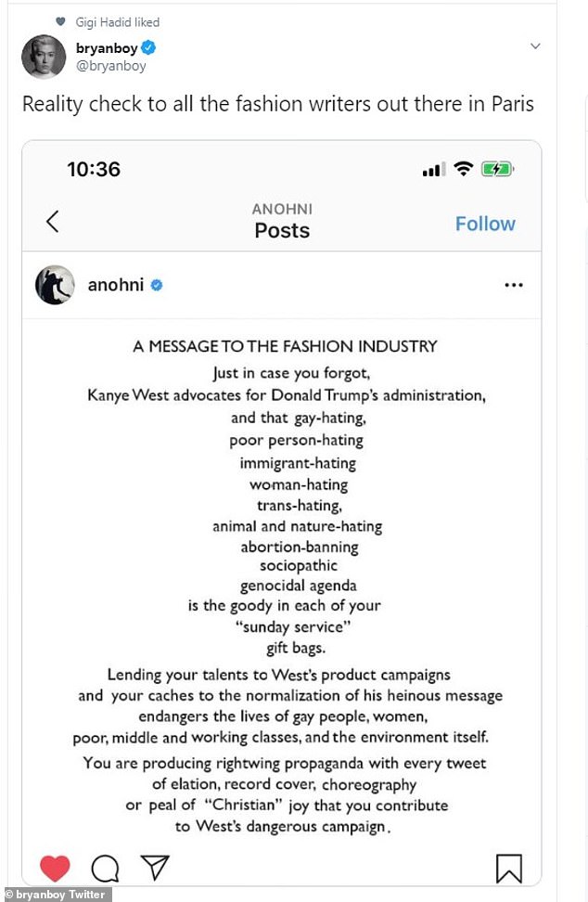Open anohni's profile picture
The height and width of the screenshot is (902, 588).
[55, 285]
